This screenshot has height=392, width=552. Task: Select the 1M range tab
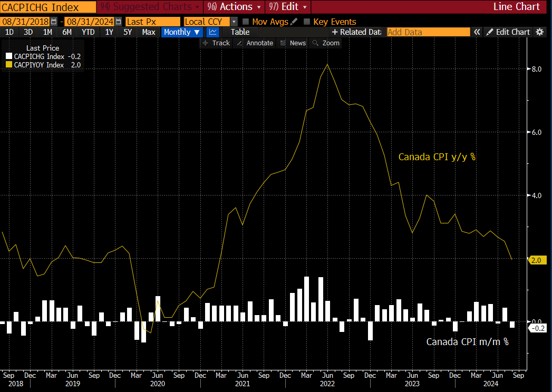[x=47, y=32]
